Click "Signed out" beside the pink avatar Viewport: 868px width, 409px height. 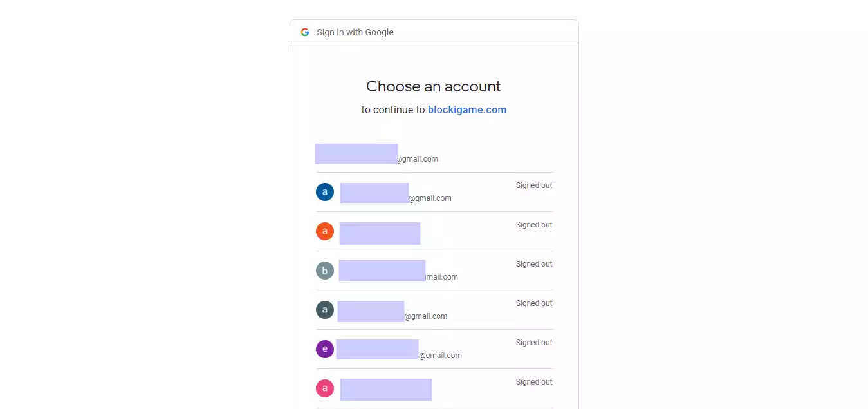(534, 382)
